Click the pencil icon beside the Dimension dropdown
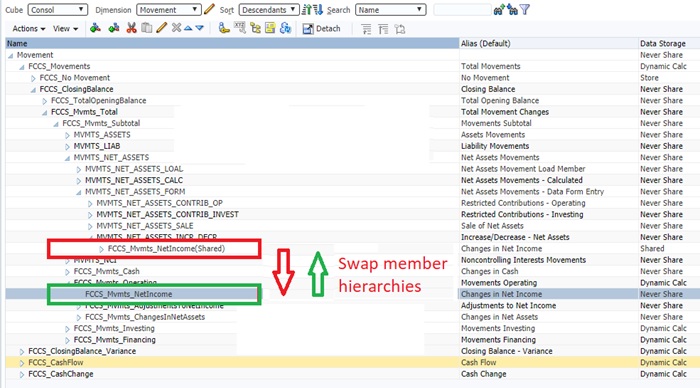Viewport: 700px width, 388px height. (209, 9)
